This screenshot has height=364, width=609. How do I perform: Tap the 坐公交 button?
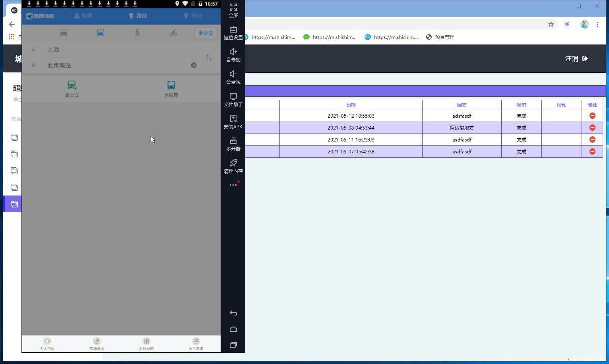206,33
